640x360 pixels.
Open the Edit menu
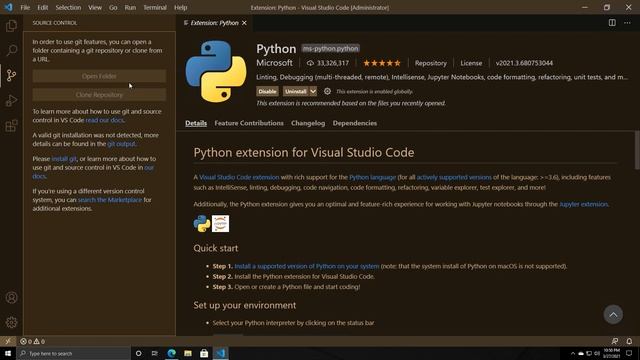(x=42, y=7)
